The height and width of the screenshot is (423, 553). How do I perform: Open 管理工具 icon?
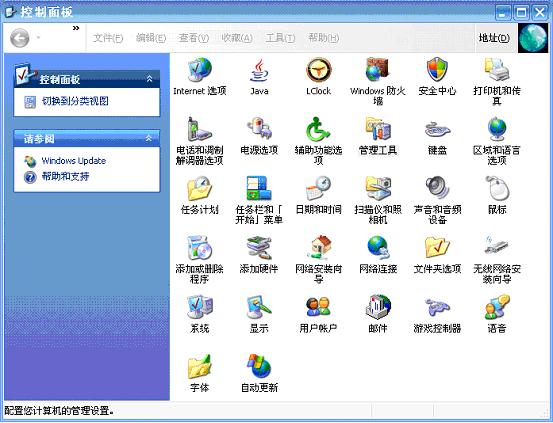[378, 129]
